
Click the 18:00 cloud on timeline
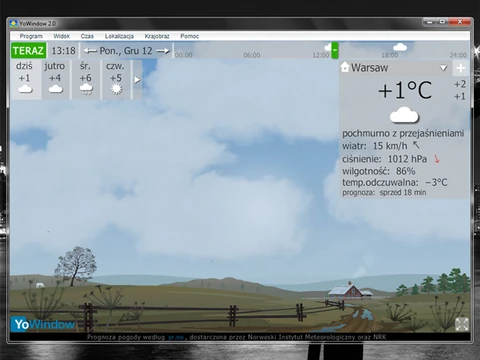[x=400, y=47]
